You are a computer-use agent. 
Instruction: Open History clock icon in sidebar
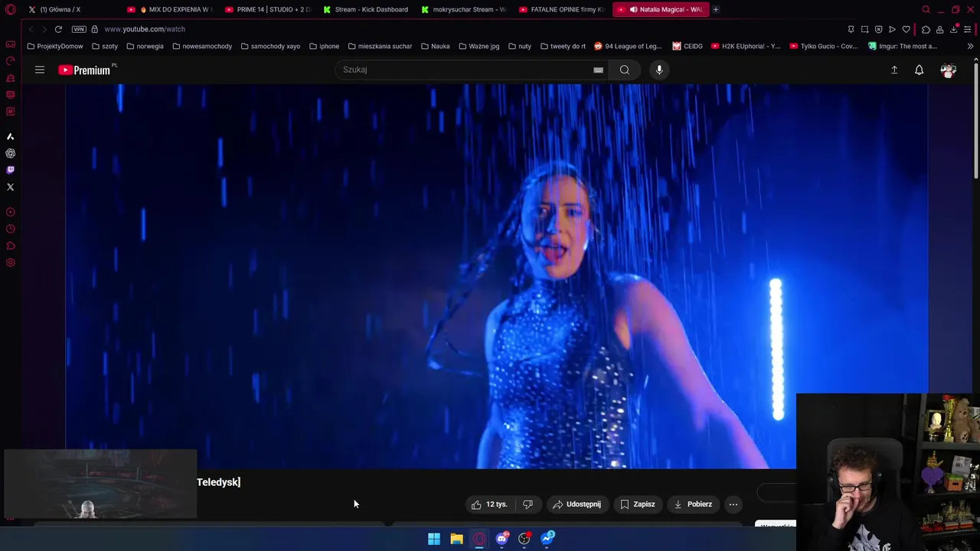(10, 229)
